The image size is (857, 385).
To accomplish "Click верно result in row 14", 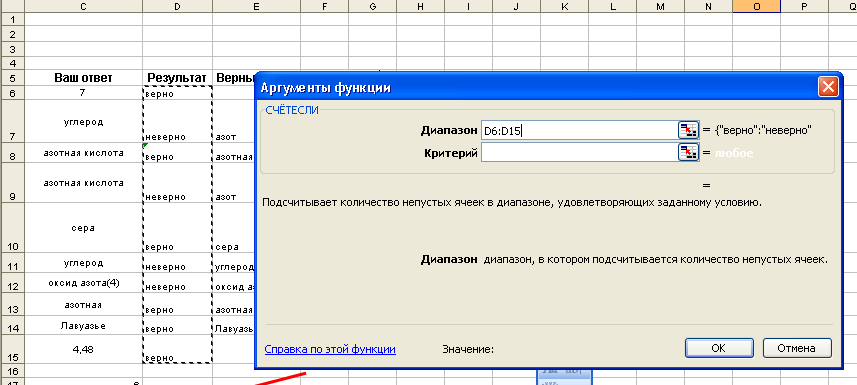I will pyautogui.click(x=177, y=326).
